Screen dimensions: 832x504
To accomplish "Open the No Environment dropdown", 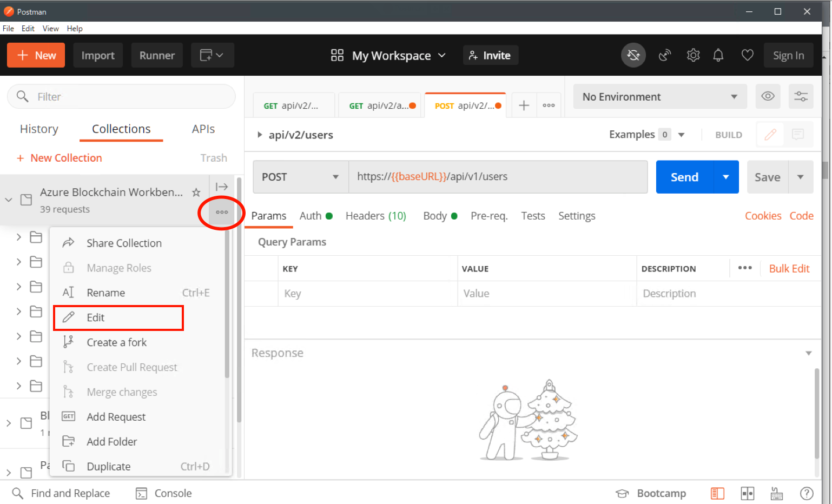I will (x=660, y=97).
